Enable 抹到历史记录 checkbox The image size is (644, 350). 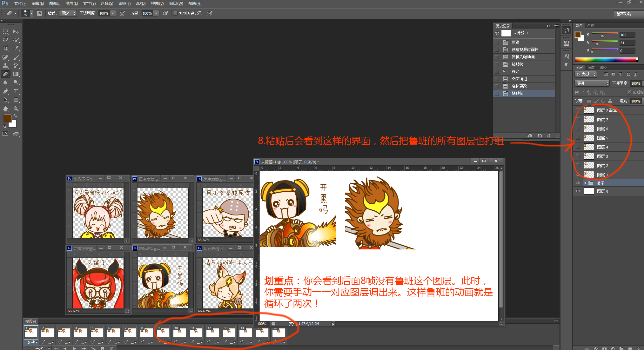(175, 13)
